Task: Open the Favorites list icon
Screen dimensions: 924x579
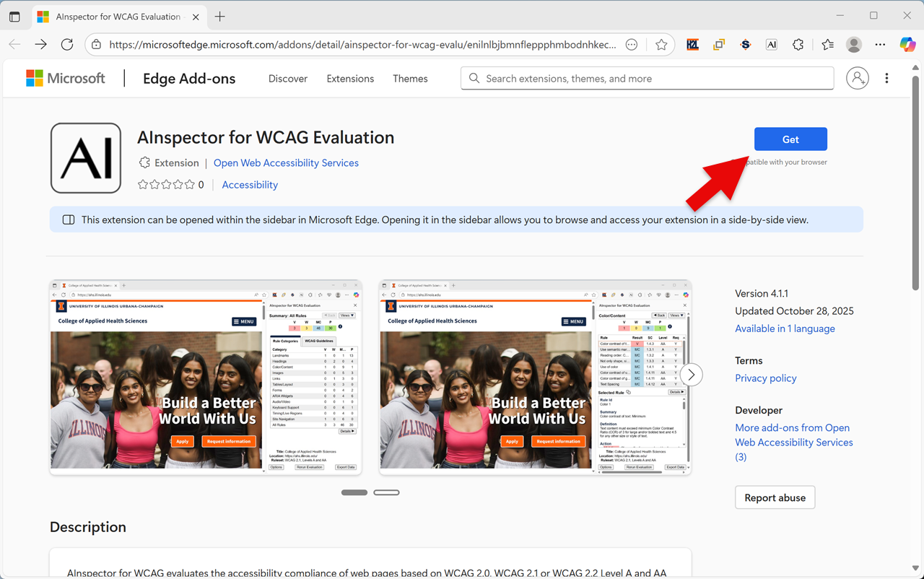Action: [x=827, y=45]
